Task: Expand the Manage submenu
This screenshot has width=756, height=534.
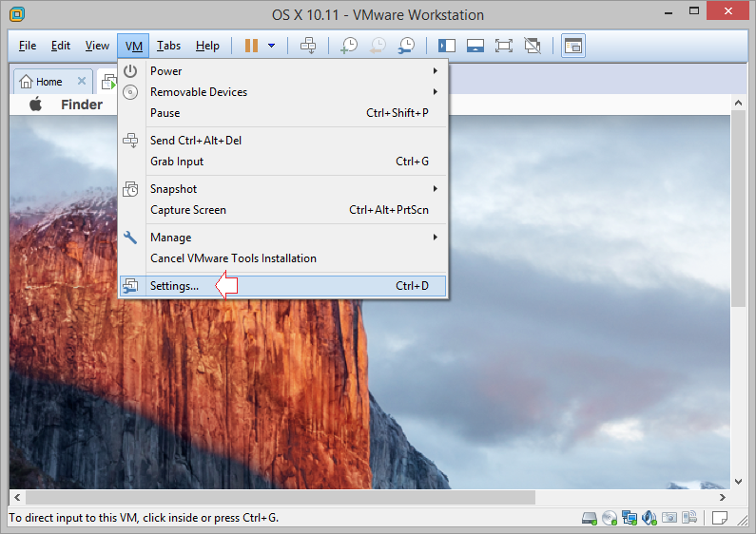Action: pyautogui.click(x=283, y=238)
